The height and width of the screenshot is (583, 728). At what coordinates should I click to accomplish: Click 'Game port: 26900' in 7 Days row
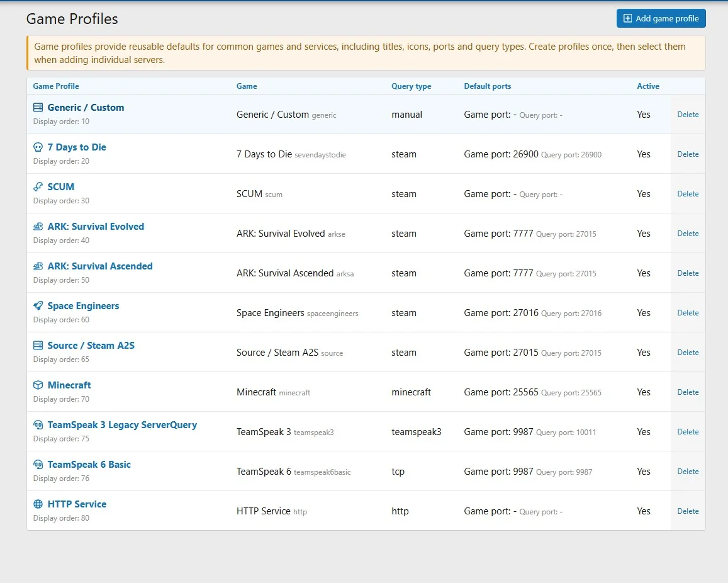(501, 154)
